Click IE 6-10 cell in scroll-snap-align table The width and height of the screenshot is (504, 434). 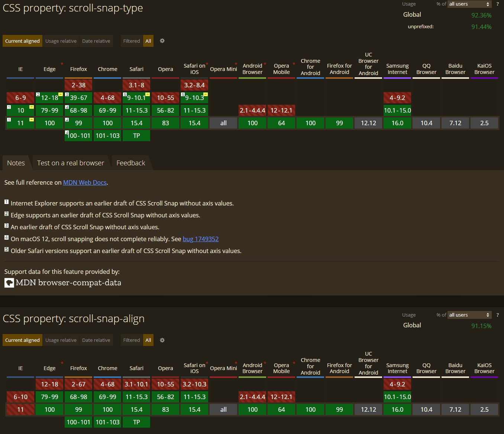click(x=20, y=397)
